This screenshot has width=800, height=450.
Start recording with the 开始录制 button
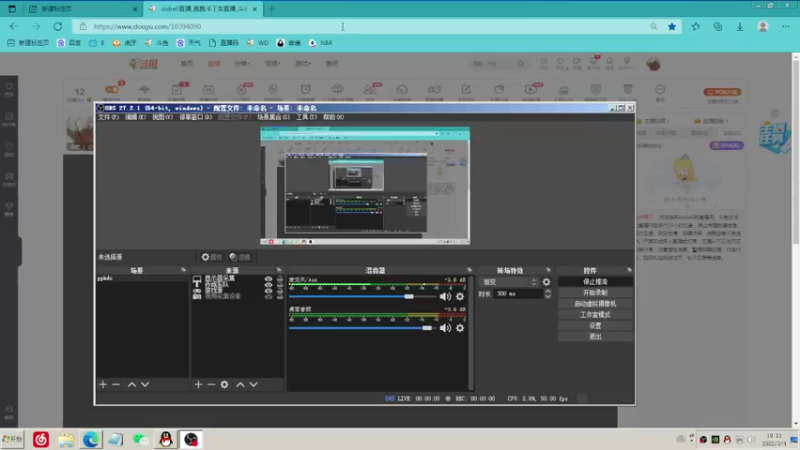tap(595, 293)
